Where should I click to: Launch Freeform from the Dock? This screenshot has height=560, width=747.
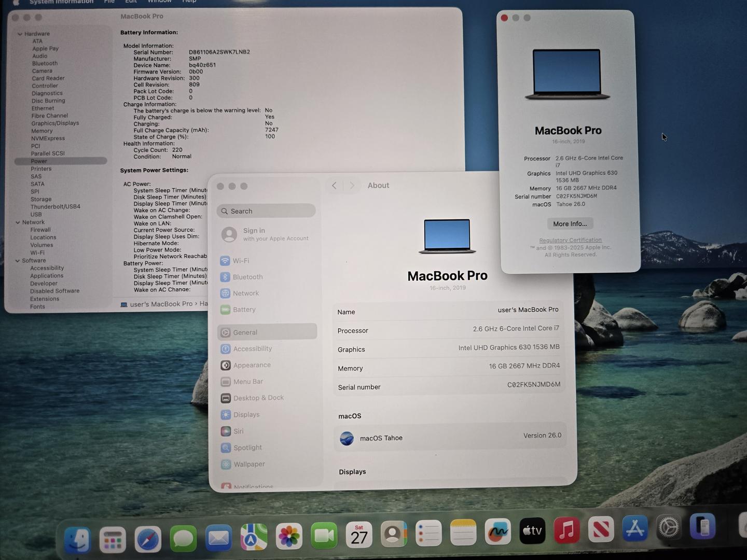tap(497, 531)
